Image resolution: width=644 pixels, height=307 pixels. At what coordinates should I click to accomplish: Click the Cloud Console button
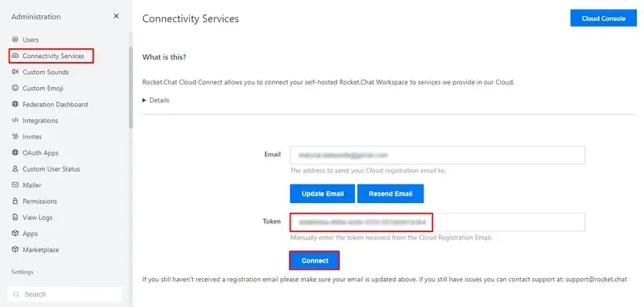click(x=603, y=19)
